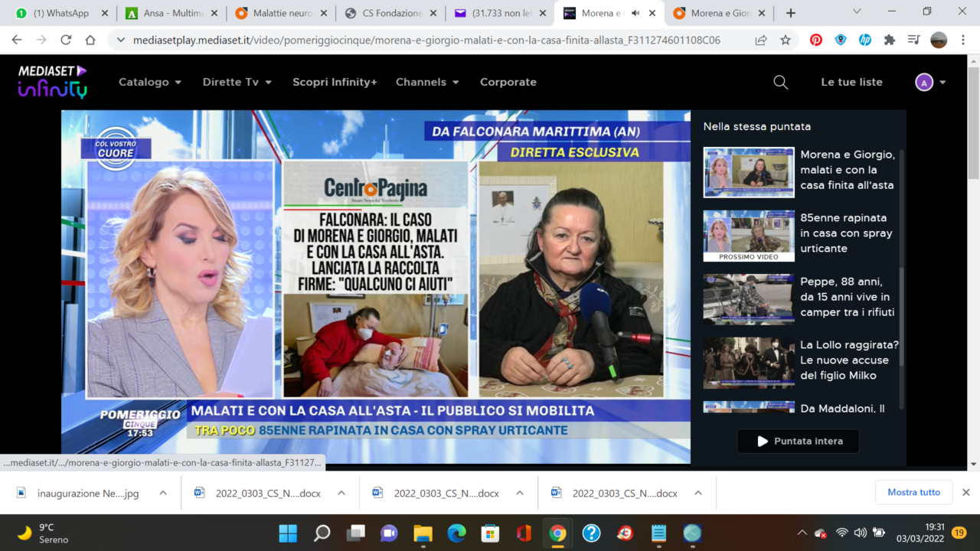Screen dimensions: 980x551
Task: Switch to the mail tab (31.733 non lette)
Action: tap(501, 13)
